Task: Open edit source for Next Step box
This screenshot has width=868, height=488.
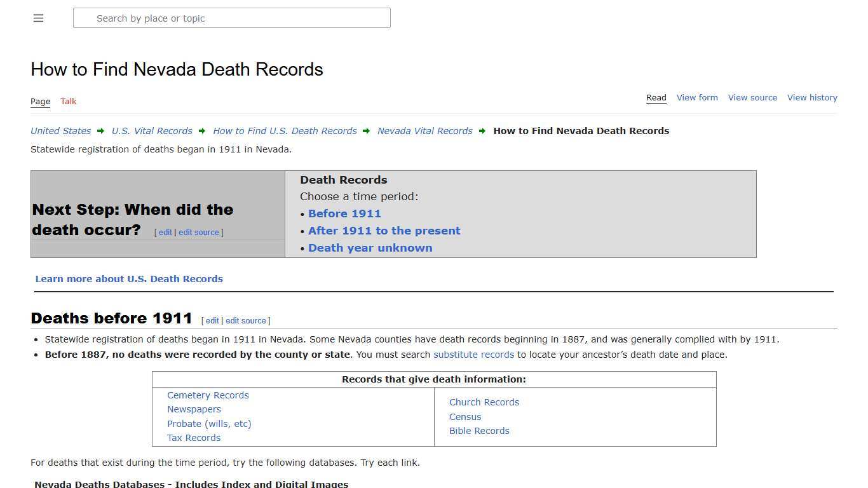Action: click(199, 232)
